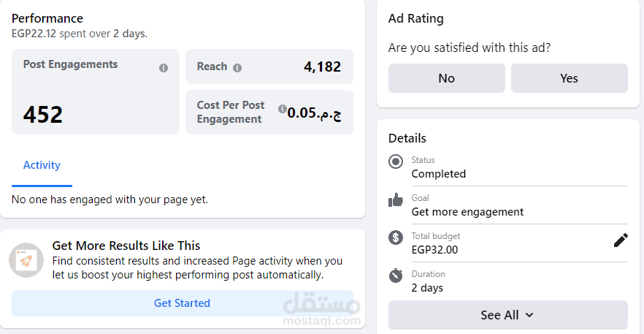Click the Status radio circle icon

point(396,162)
